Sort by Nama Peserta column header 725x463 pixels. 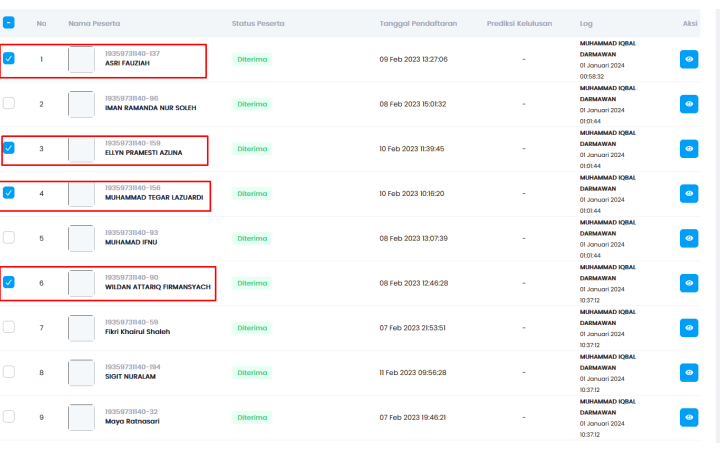pyautogui.click(x=92, y=22)
